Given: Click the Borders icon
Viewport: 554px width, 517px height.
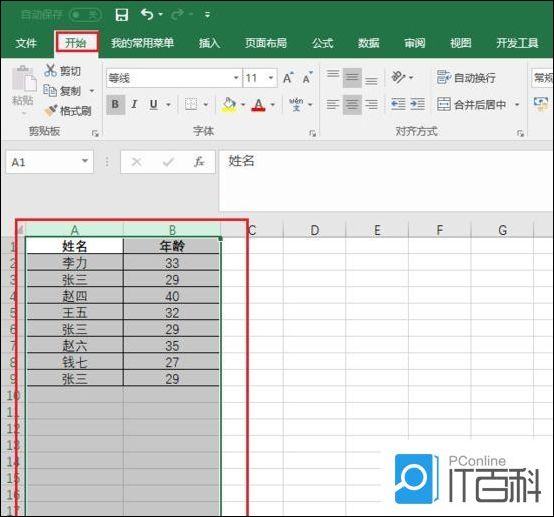Looking at the screenshot, I should tap(191, 104).
